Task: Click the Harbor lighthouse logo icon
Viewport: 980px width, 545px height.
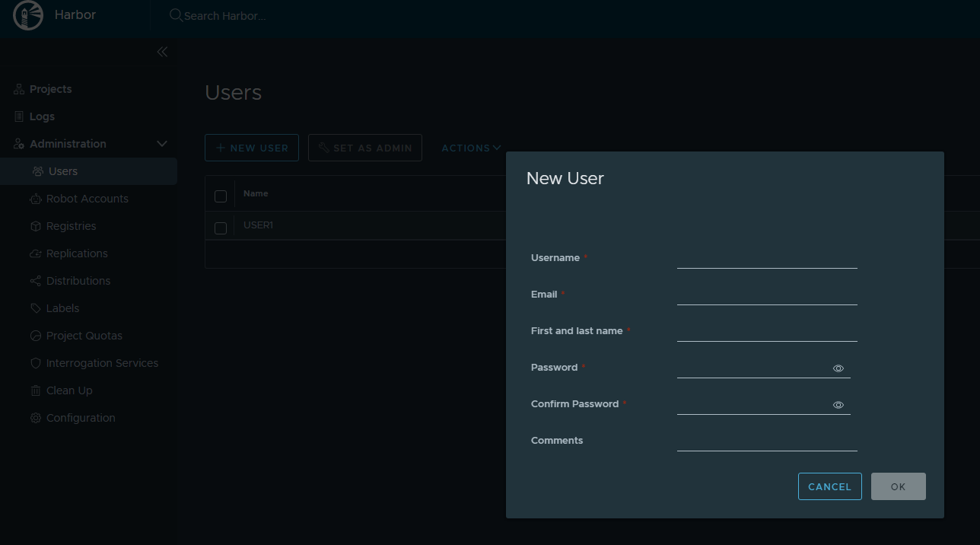Action: point(28,16)
